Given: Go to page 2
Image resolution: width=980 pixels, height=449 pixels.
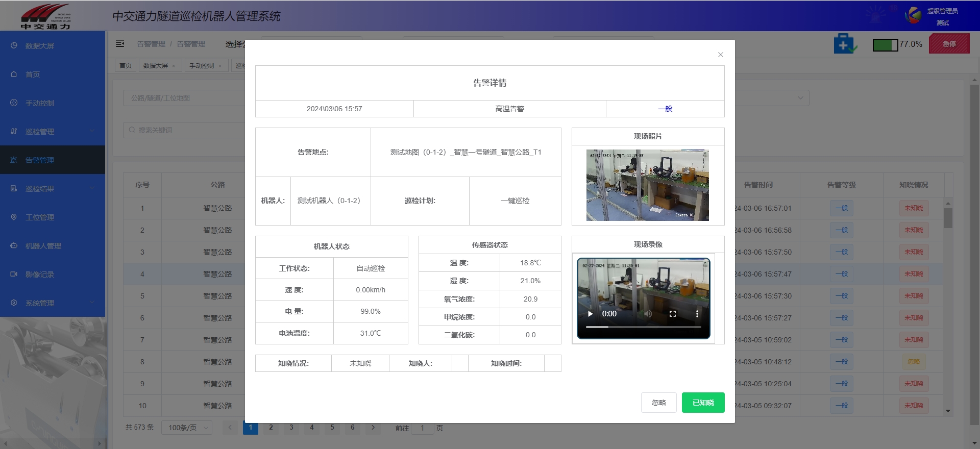Looking at the screenshot, I should tap(271, 428).
